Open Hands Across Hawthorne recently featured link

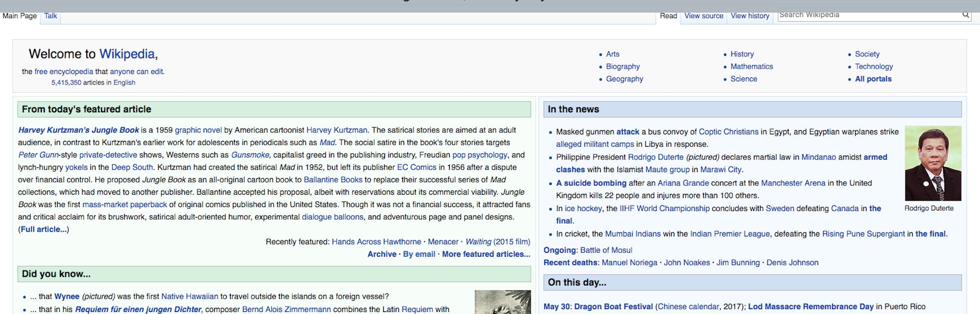[x=376, y=242]
